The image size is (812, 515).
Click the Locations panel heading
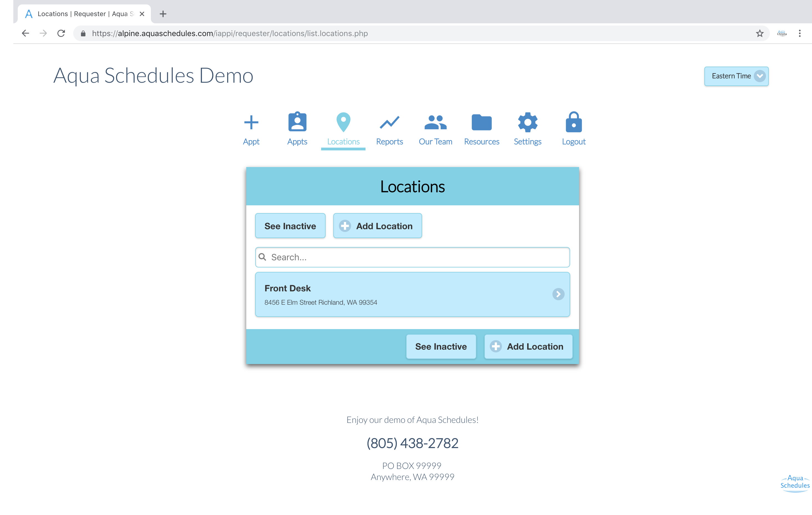(x=412, y=186)
